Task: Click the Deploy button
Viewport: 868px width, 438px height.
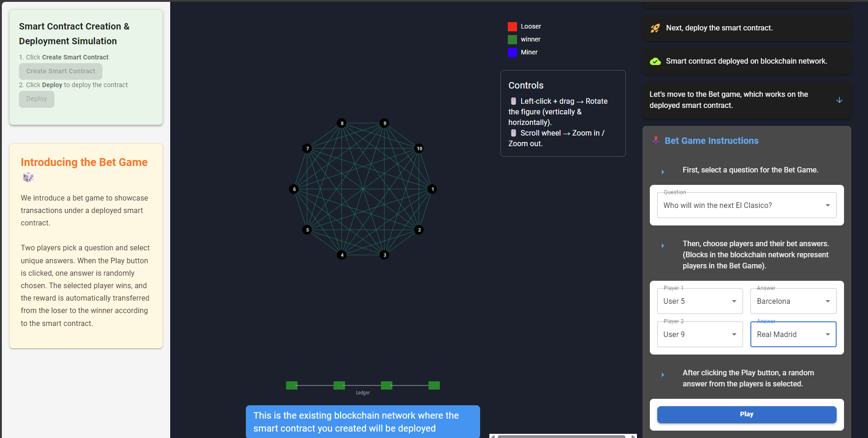Action: coord(36,99)
